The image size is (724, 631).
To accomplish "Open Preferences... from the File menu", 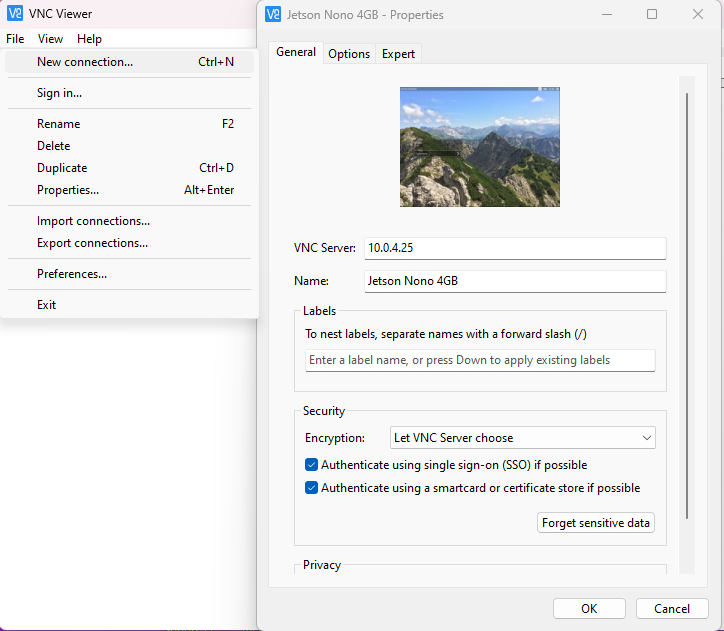I will [x=129, y=274].
